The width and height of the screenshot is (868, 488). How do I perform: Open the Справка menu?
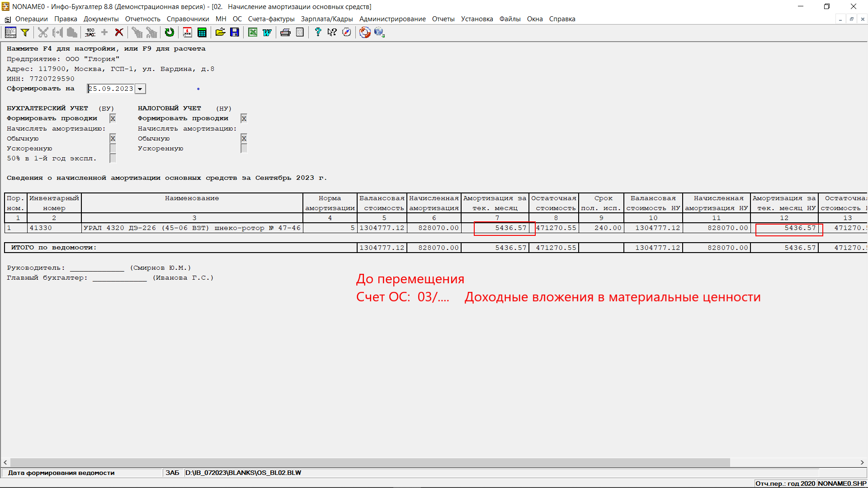tap(562, 19)
